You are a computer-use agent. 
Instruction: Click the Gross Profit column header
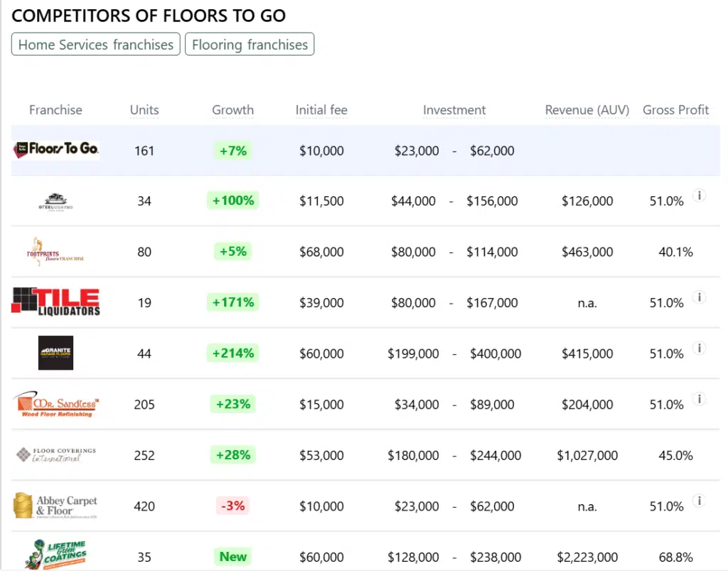pyautogui.click(x=675, y=110)
